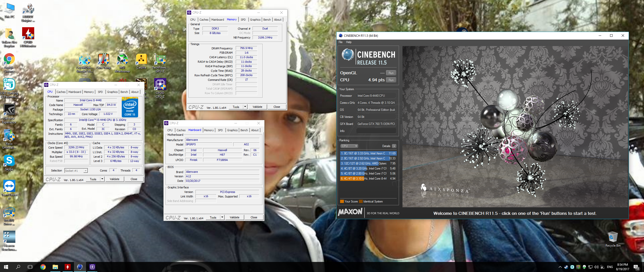Launch Google Chrome from the desktop icon

coord(9,63)
